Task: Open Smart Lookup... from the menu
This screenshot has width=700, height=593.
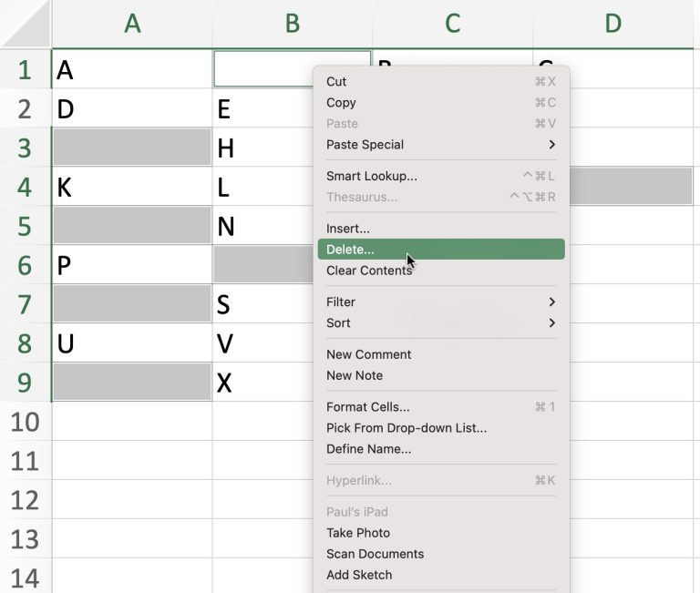Action: pos(372,176)
